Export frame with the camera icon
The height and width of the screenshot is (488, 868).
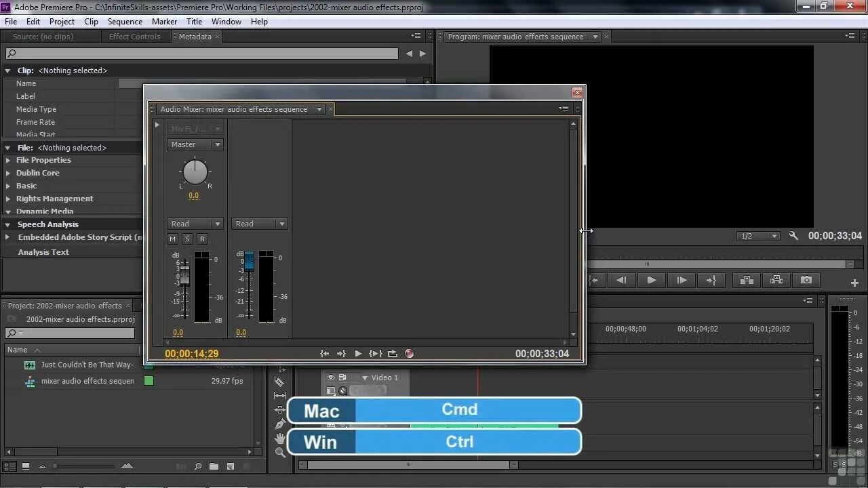pos(806,280)
